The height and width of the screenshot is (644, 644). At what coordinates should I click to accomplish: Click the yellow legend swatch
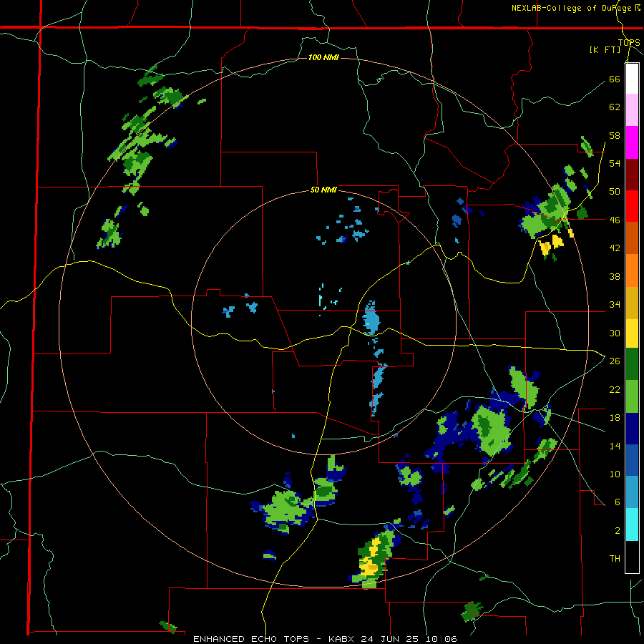632,333
